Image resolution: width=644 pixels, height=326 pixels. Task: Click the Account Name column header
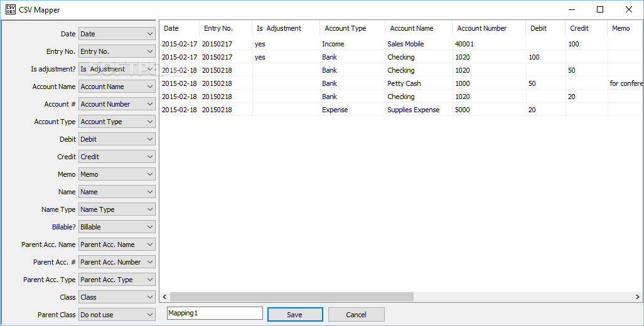coord(419,28)
